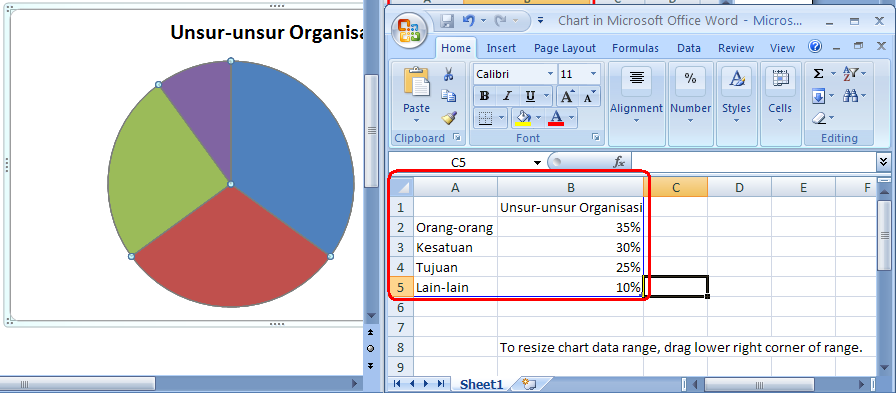Go to the Data tab
The height and width of the screenshot is (393, 896).
(689, 48)
